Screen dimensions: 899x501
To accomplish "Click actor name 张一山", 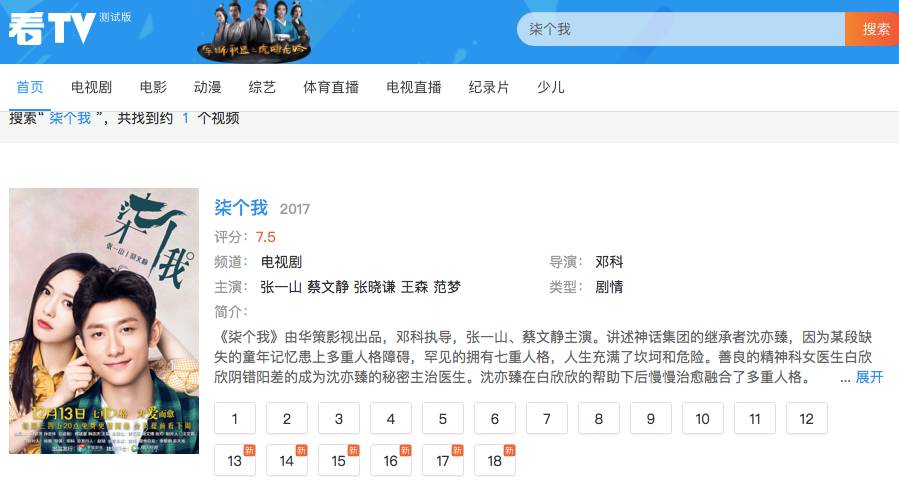I will [x=281, y=287].
